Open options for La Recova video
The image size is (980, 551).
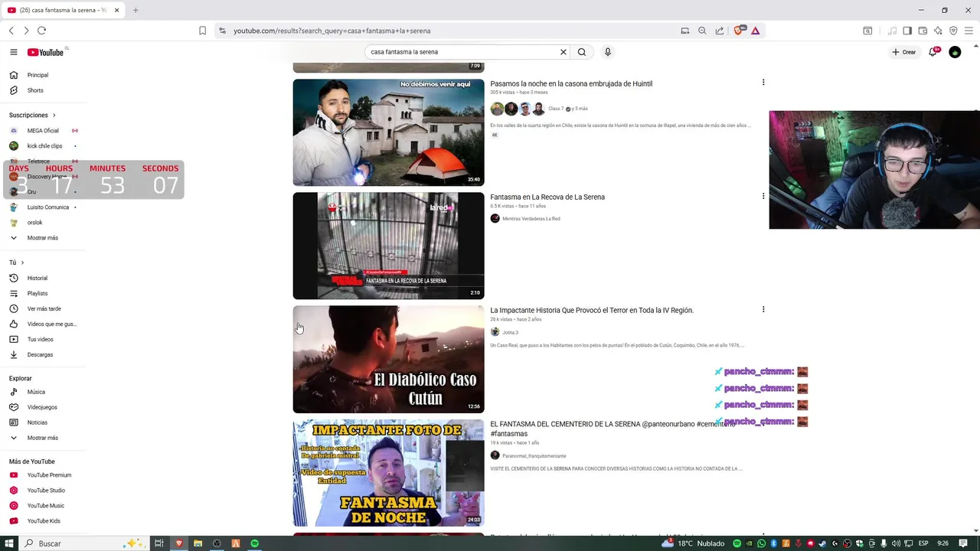coord(763,196)
